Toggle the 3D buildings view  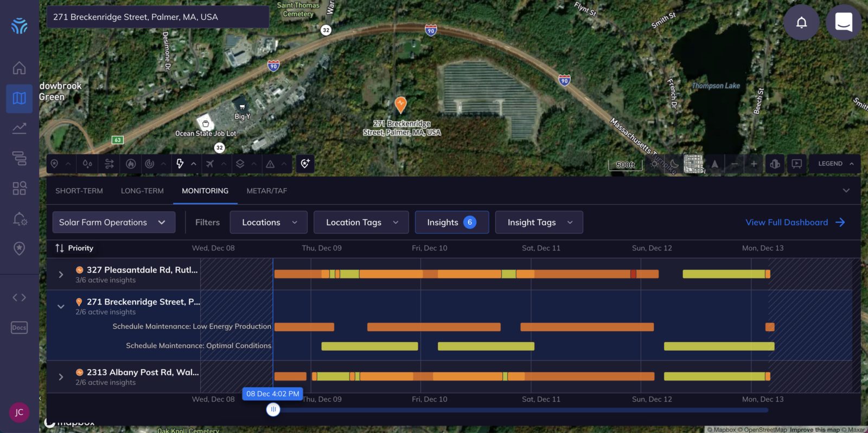775,164
